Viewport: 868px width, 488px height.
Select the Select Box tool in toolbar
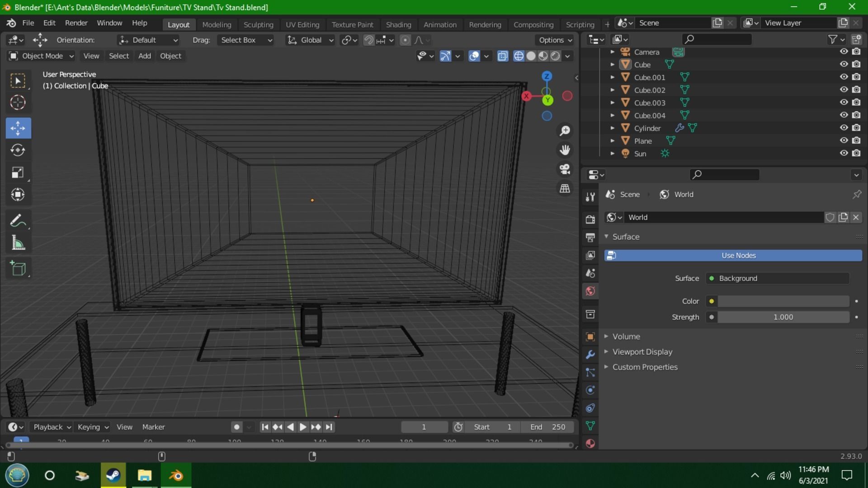(x=18, y=81)
